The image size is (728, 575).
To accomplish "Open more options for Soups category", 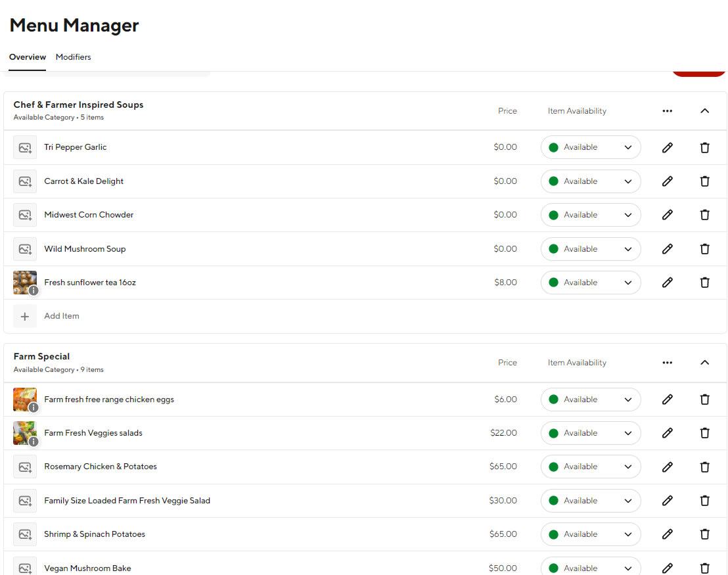I will [667, 111].
